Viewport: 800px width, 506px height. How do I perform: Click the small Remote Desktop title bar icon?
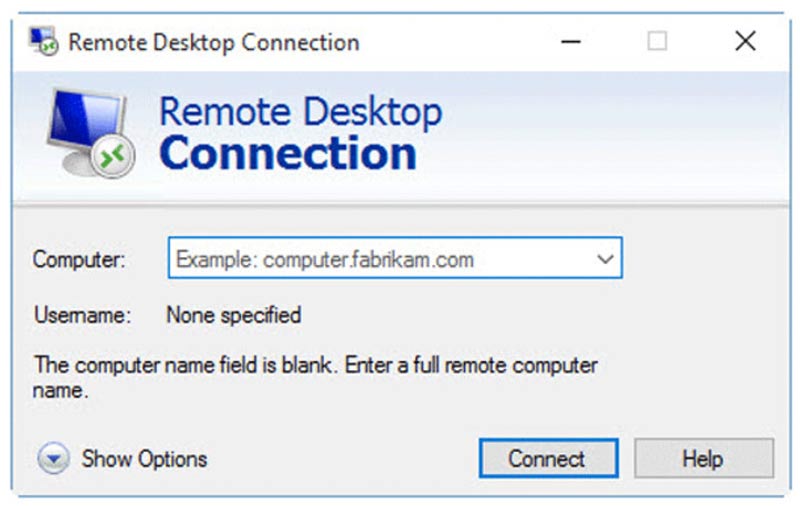click(44, 42)
